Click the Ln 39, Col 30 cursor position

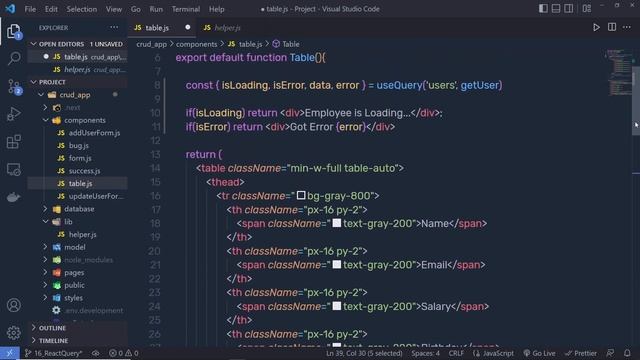364,353
